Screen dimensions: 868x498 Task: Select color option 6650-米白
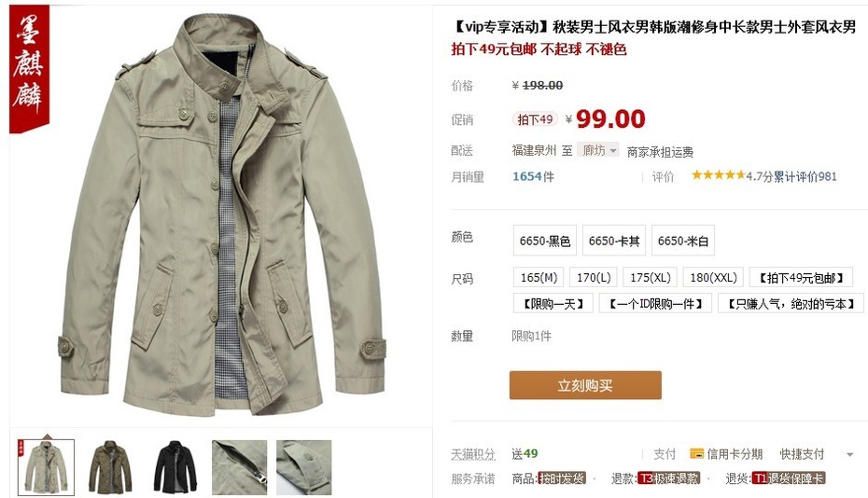point(683,241)
